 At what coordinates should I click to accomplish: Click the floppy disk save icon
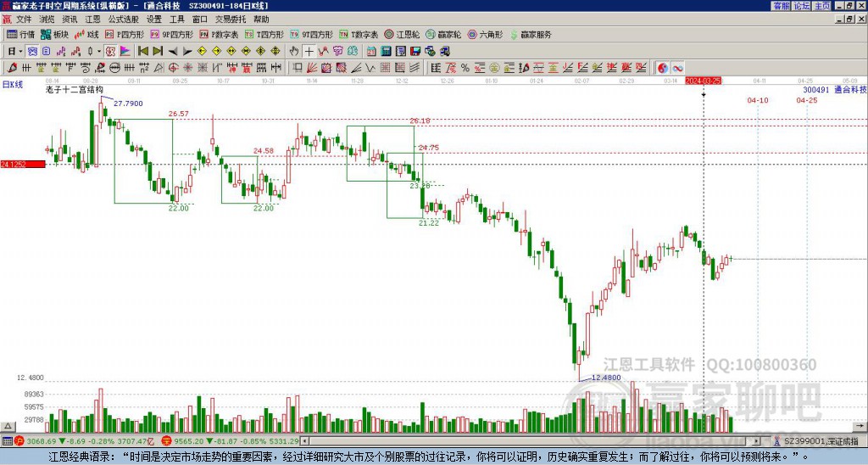[415, 51]
